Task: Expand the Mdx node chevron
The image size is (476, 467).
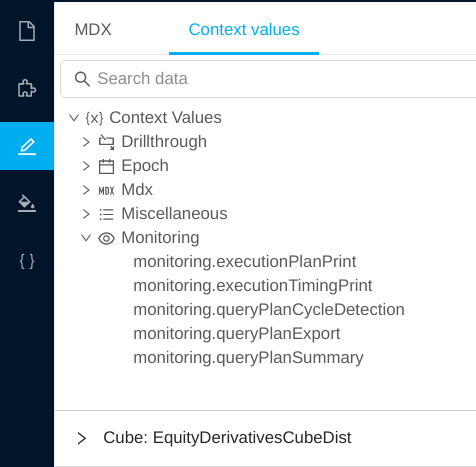Action: 86,190
